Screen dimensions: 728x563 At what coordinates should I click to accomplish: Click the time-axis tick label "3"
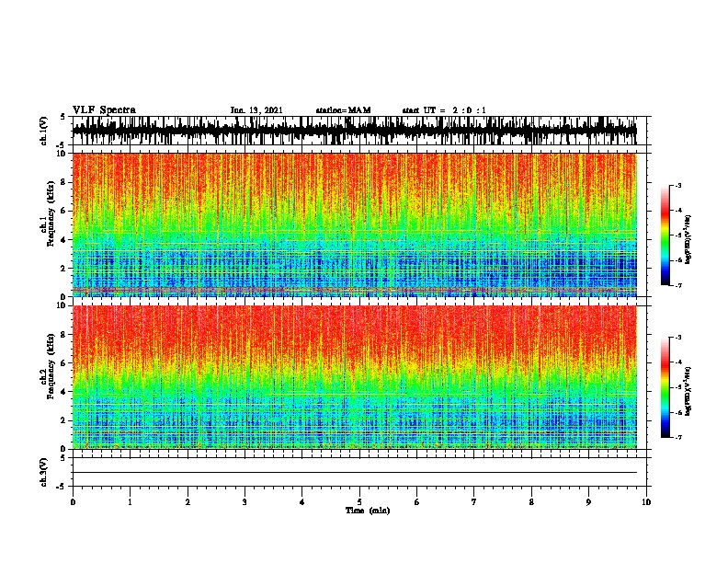(x=245, y=502)
